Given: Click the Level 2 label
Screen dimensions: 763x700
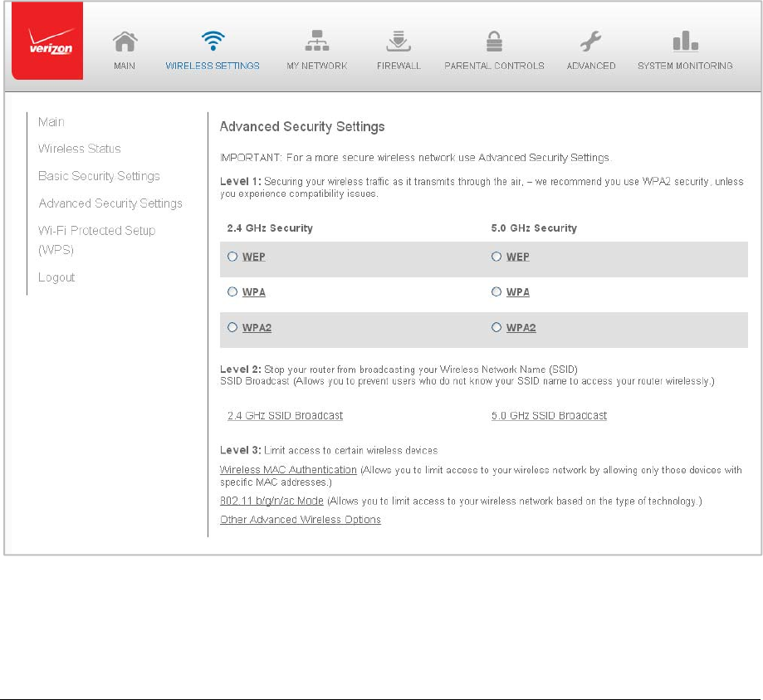Looking at the screenshot, I should pos(241,370).
